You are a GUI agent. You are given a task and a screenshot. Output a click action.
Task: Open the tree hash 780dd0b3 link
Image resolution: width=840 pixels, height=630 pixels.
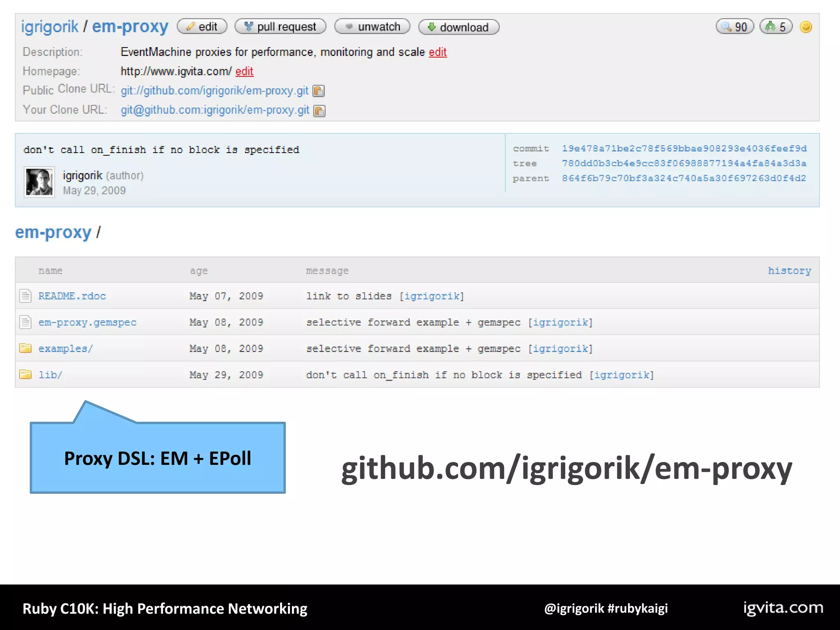pyautogui.click(x=684, y=163)
